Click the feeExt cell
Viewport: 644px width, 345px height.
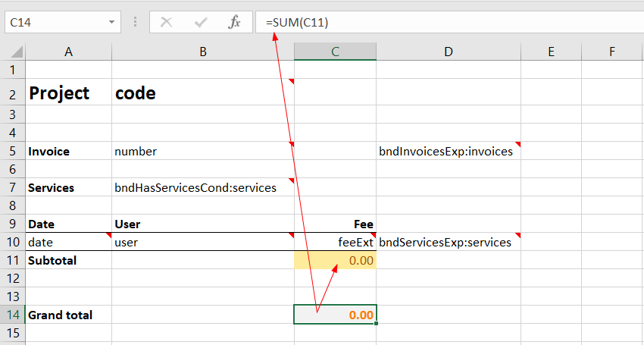(x=335, y=243)
